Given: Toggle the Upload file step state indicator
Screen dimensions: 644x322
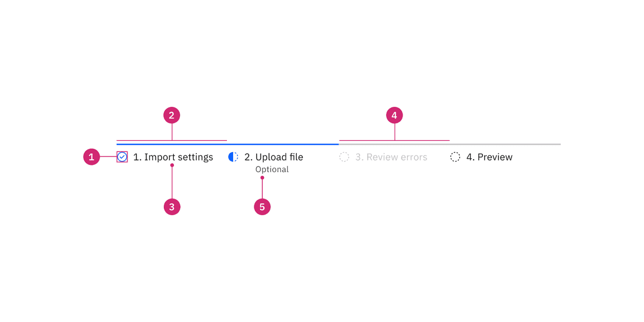Looking at the screenshot, I should pyautogui.click(x=233, y=157).
